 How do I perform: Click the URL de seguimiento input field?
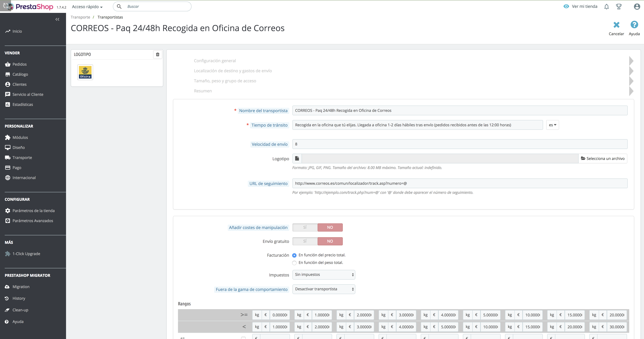pos(460,183)
